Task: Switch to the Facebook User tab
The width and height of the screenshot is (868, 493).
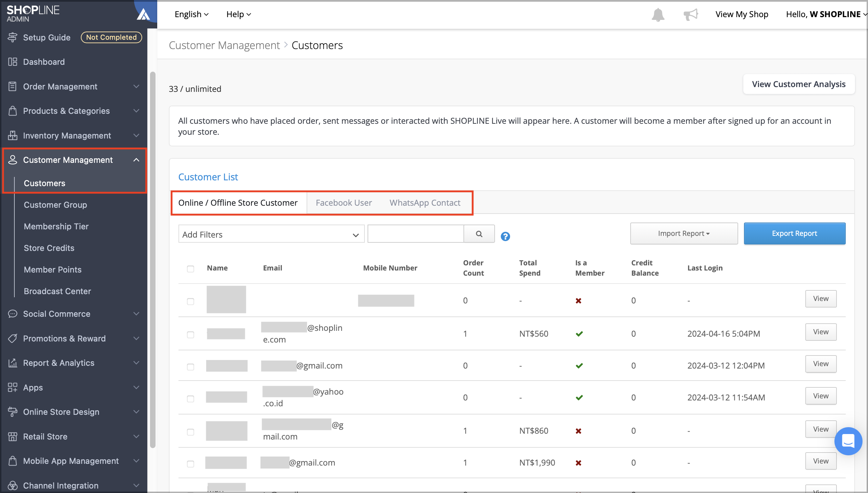Action: (344, 203)
